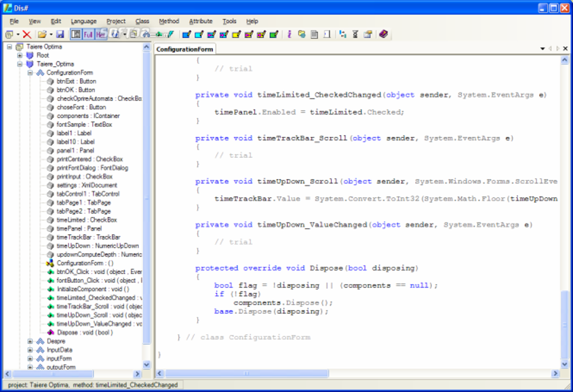Image resolution: width=573 pixels, height=392 pixels.
Task: Click the information (i) toolbar icon
Action: [288, 34]
